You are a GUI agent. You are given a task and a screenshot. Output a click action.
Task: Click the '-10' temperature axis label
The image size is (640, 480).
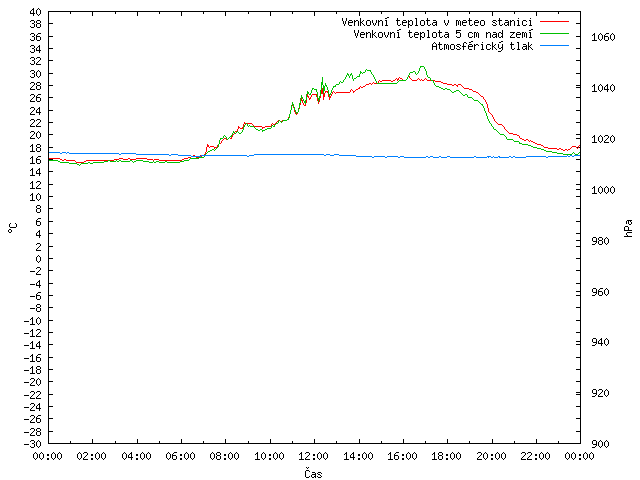click(x=33, y=321)
